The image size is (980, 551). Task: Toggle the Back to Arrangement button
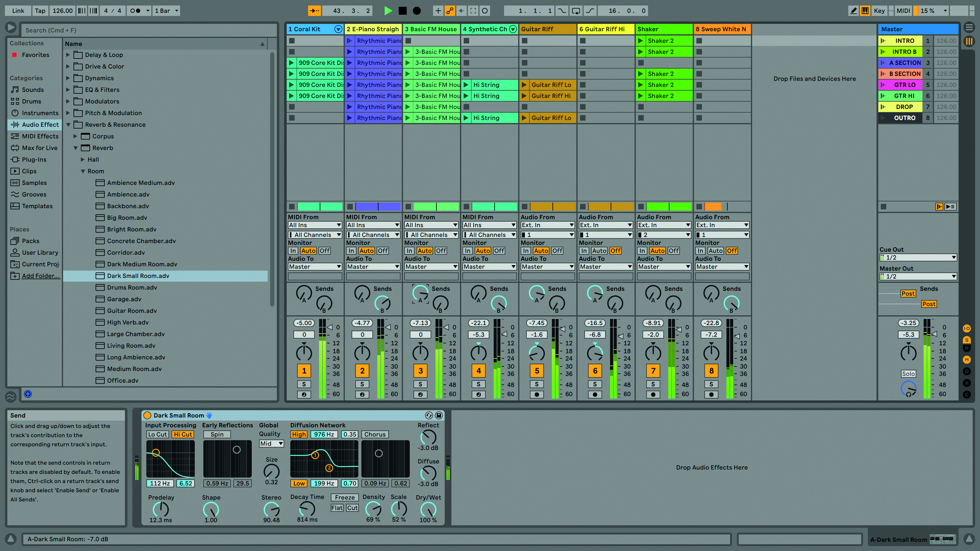point(939,207)
